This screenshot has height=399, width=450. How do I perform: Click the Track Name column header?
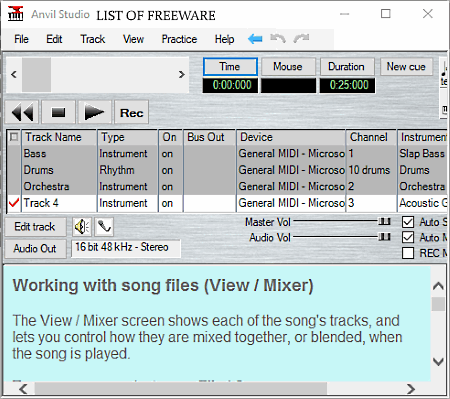[59, 137]
